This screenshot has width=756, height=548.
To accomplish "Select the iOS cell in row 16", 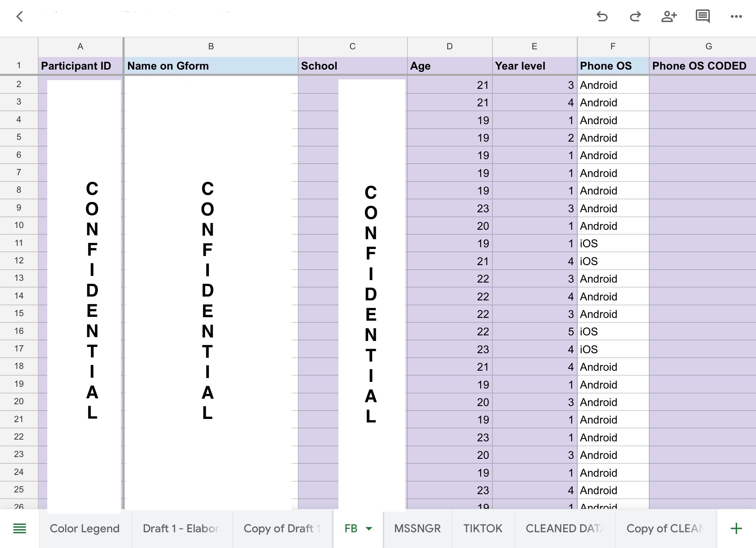I will click(x=613, y=332).
